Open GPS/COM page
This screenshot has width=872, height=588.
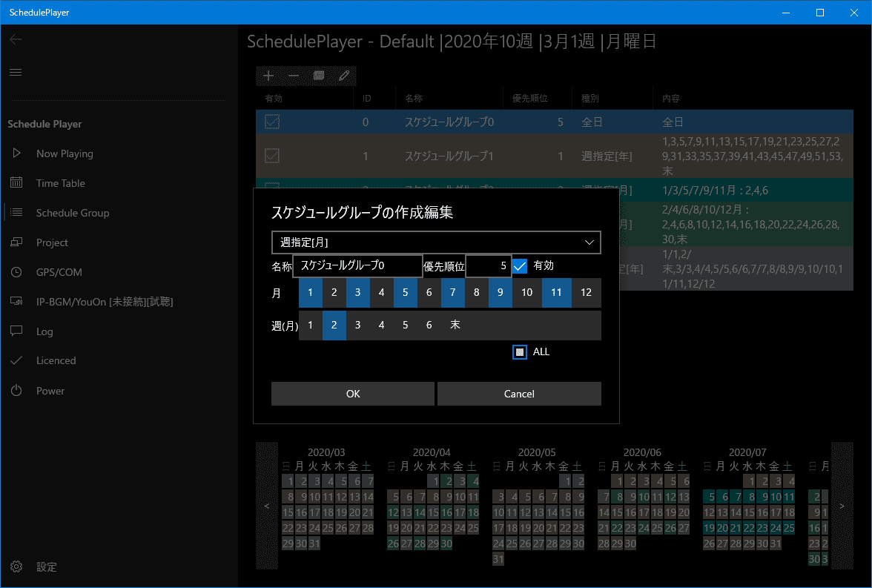pyautogui.click(x=59, y=272)
